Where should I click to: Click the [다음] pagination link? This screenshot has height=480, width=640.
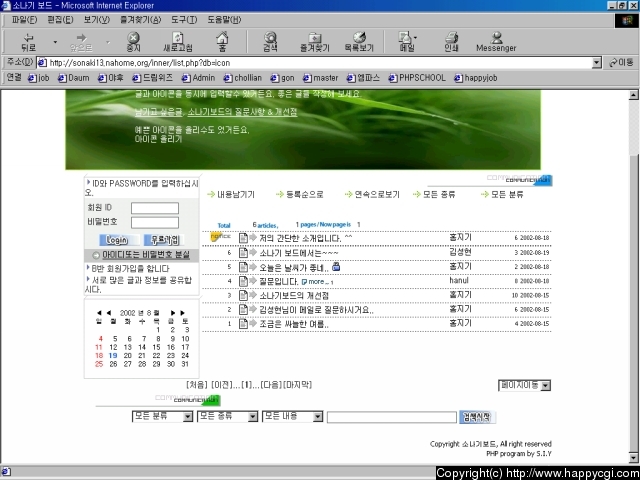click(271, 385)
